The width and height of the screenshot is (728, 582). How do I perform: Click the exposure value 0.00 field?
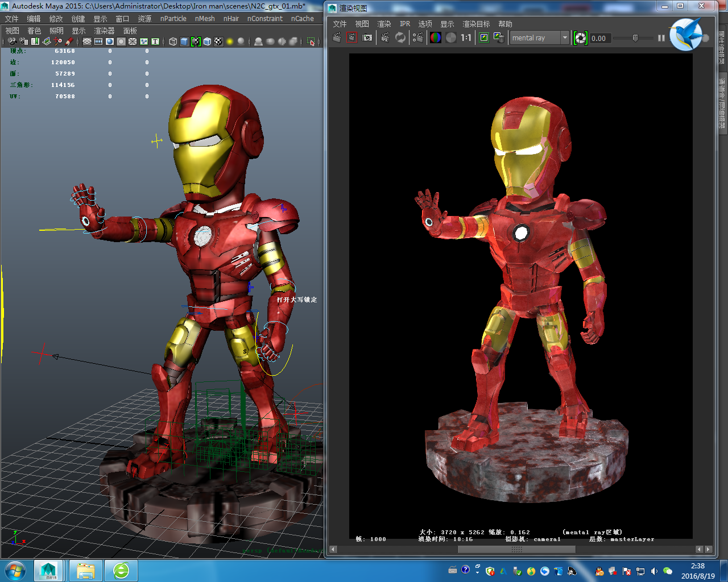pos(601,38)
